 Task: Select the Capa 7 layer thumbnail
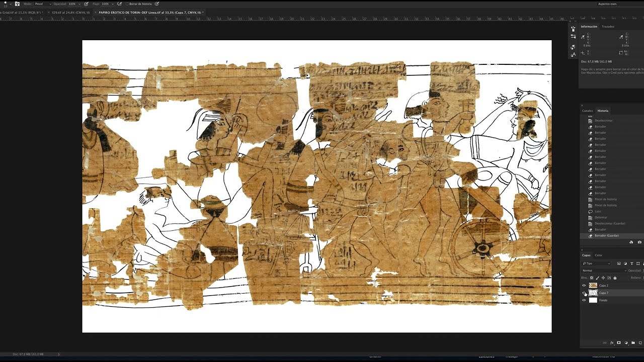[x=593, y=293]
